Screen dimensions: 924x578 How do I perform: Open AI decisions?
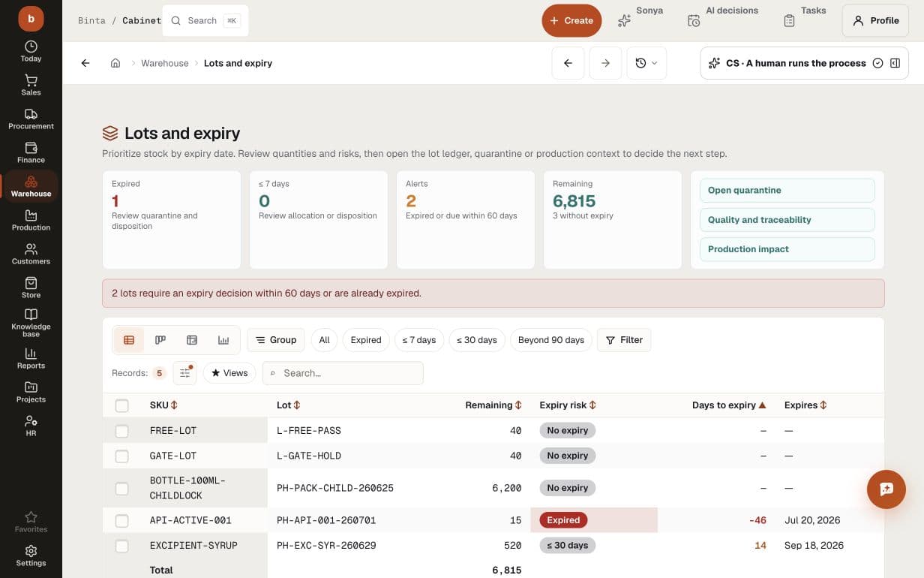[722, 17]
